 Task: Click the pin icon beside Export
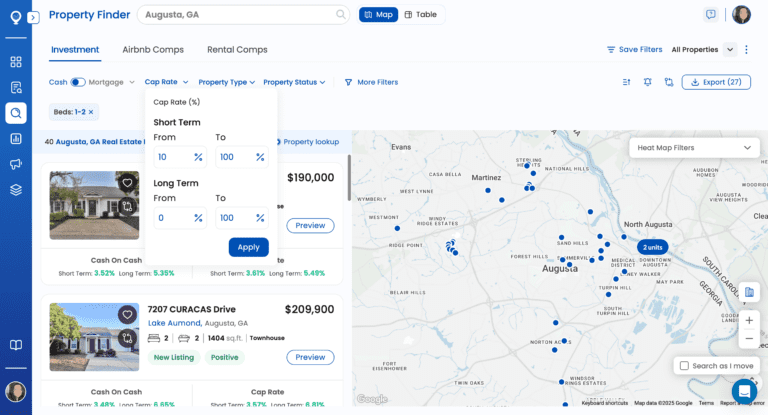click(648, 82)
